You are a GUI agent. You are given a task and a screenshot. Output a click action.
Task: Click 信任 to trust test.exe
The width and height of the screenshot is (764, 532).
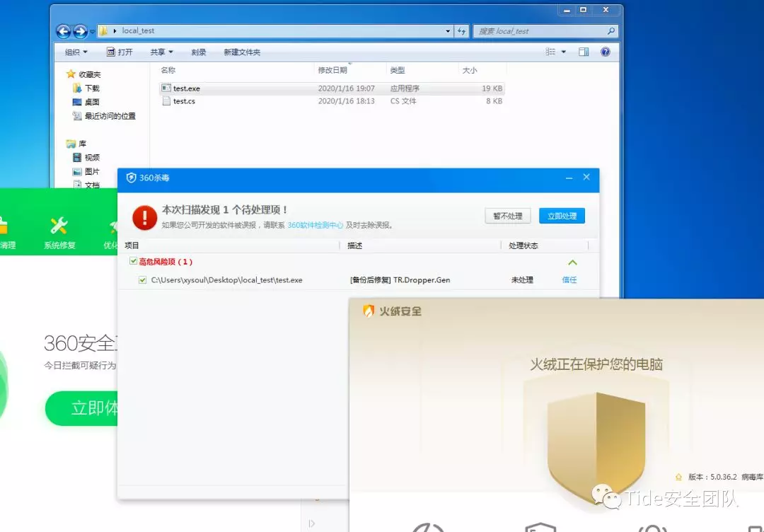point(569,280)
